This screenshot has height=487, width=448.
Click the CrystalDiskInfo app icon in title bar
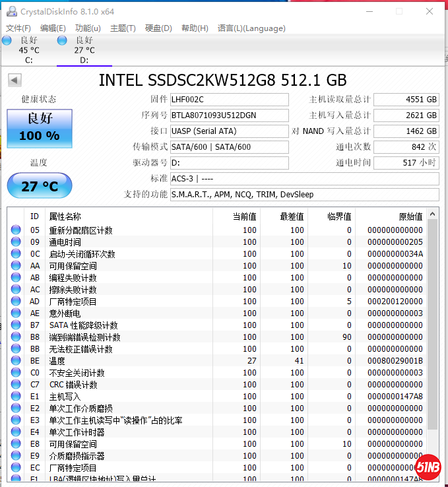12,11
